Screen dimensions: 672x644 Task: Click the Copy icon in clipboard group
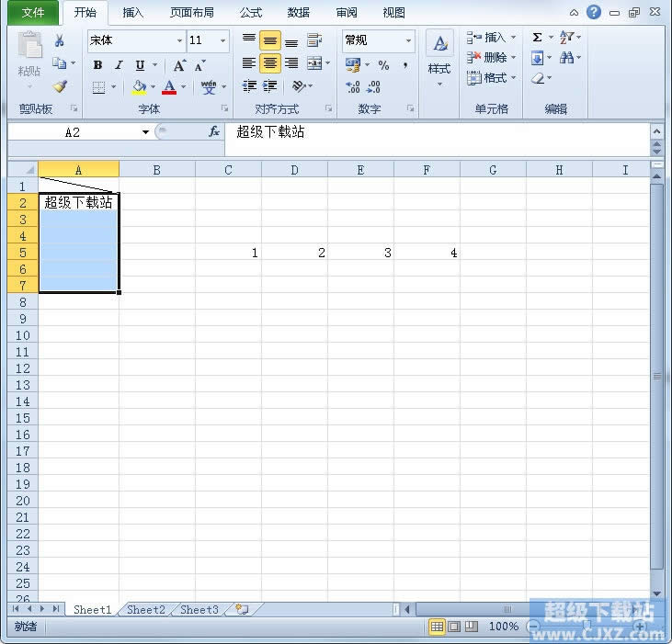[x=59, y=63]
